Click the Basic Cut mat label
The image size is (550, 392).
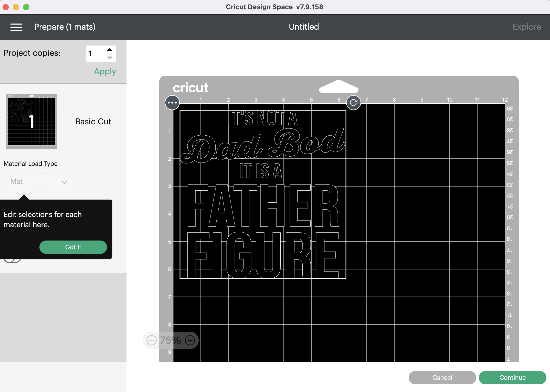[x=93, y=122]
